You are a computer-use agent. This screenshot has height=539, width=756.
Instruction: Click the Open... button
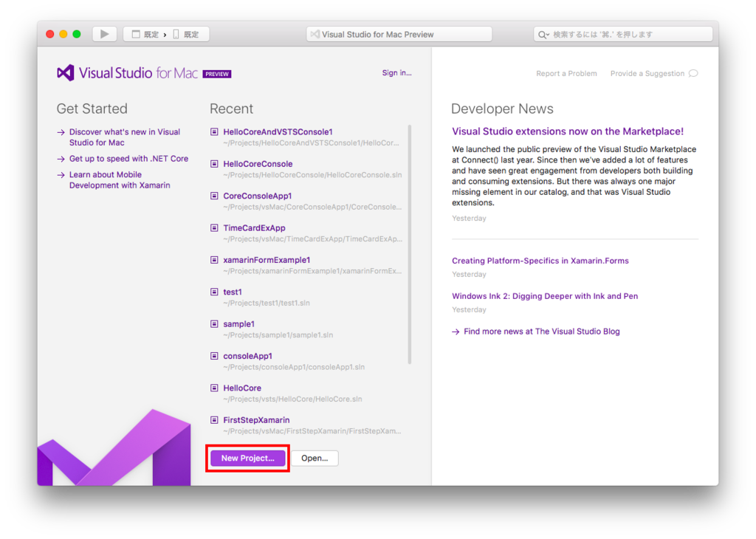(315, 458)
